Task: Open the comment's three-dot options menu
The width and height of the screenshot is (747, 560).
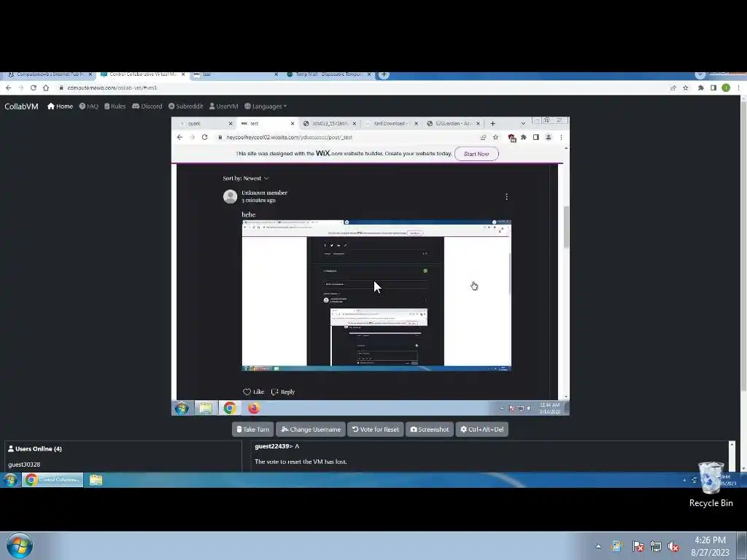Action: click(506, 197)
